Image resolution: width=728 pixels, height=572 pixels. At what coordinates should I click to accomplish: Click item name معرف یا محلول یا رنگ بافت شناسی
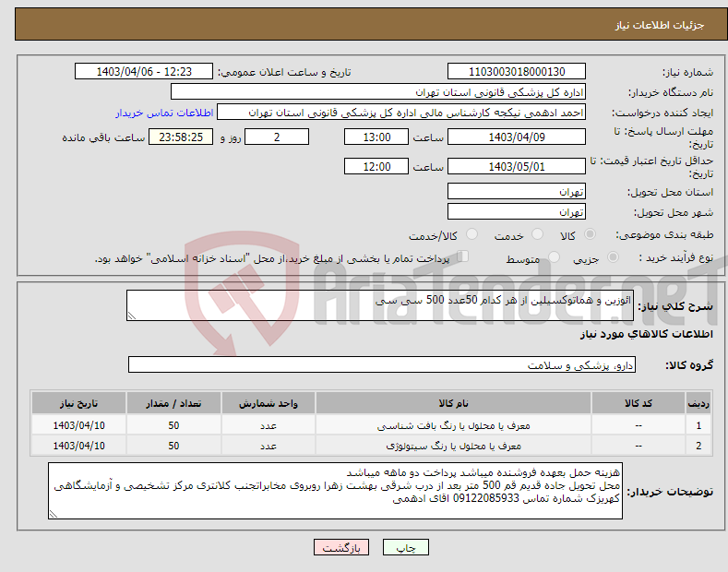[453, 425]
